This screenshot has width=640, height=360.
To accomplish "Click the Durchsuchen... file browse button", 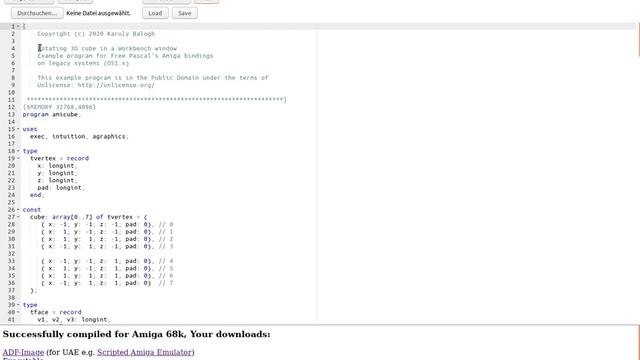I will (x=37, y=13).
